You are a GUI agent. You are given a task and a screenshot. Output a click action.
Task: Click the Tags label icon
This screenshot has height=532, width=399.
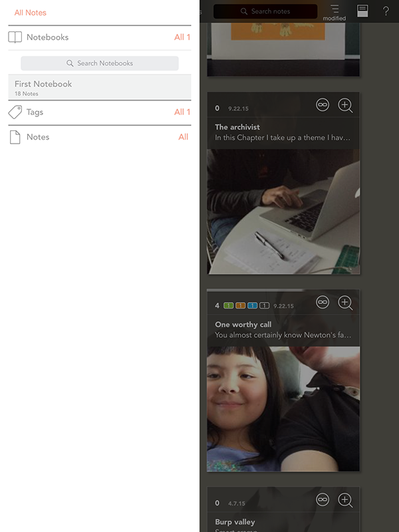pos(15,112)
